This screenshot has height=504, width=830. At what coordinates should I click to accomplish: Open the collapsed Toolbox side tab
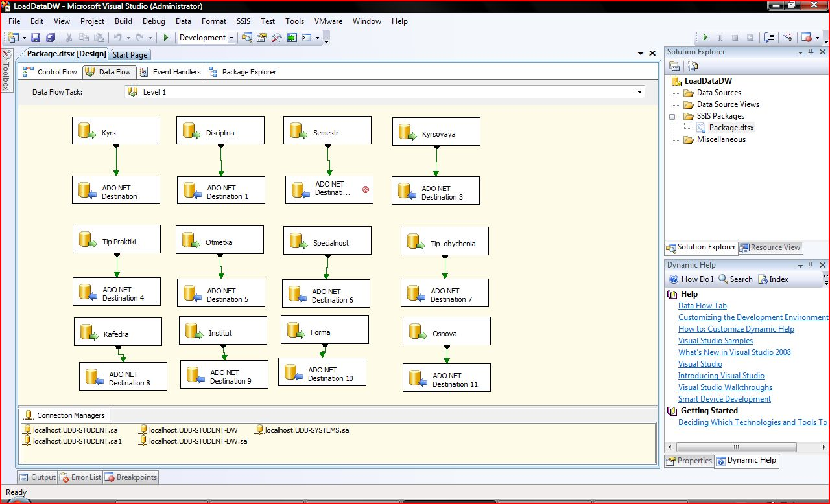tap(6, 70)
